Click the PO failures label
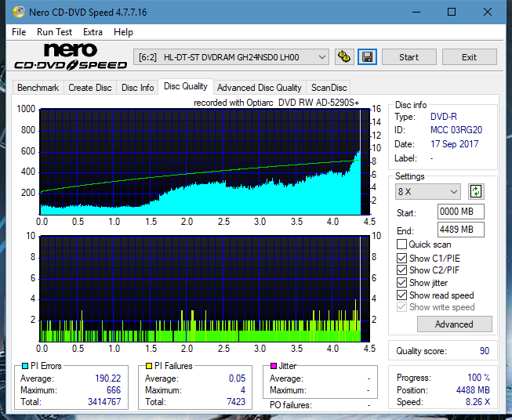 pos(291,405)
